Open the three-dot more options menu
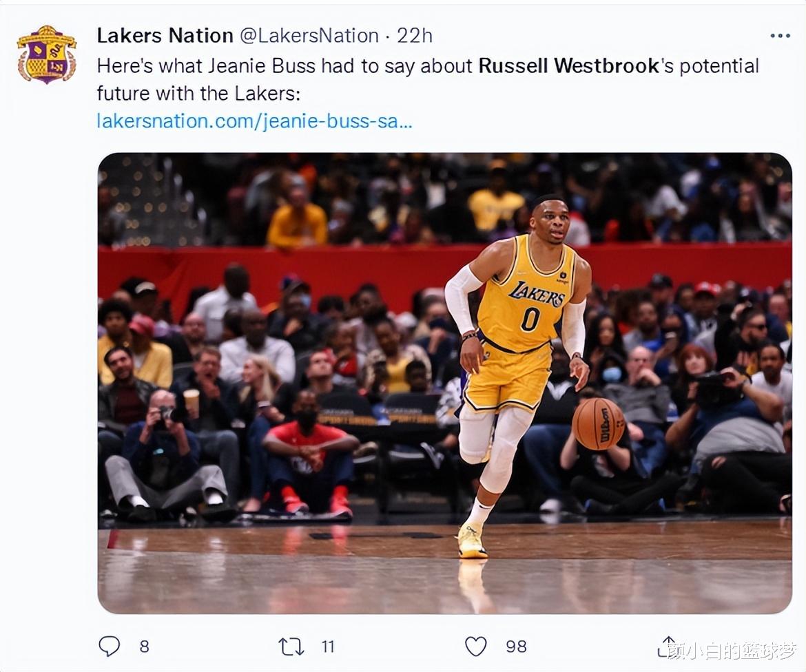Screen dimensions: 806x672 [x=781, y=36]
